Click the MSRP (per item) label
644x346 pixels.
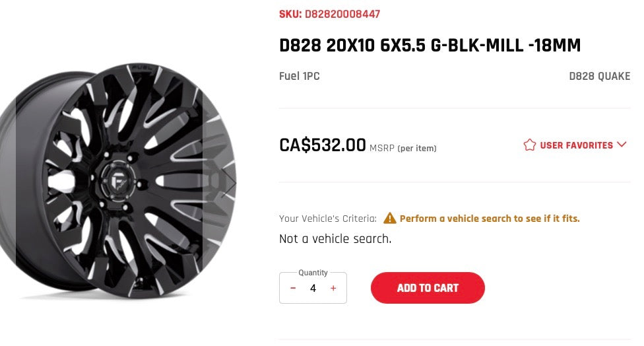(402, 148)
